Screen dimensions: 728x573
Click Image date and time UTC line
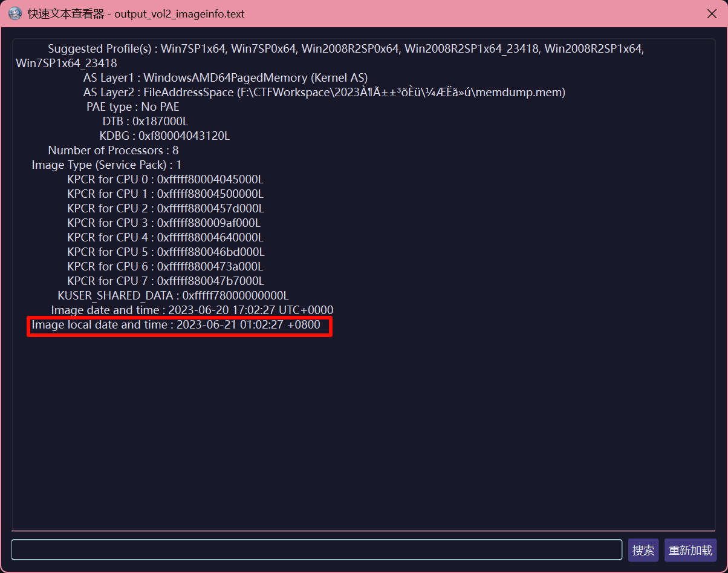192,310
